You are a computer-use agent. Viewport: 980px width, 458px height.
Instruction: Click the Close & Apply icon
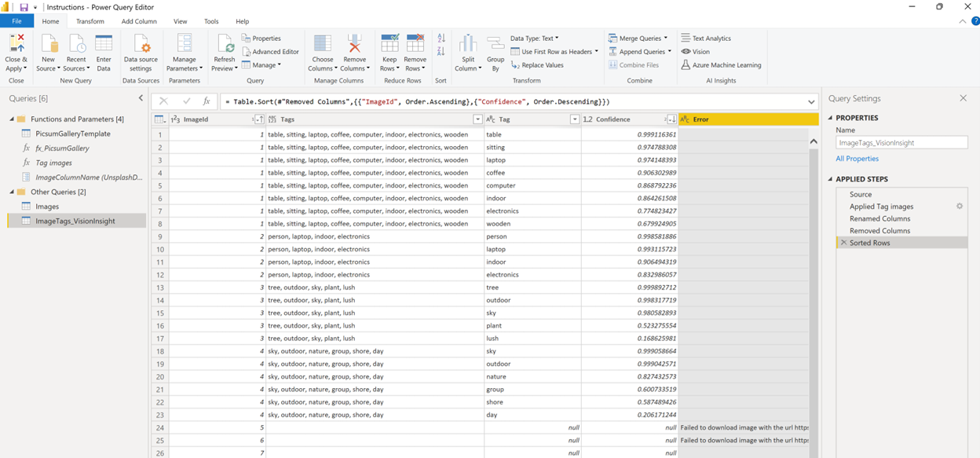coord(16,45)
